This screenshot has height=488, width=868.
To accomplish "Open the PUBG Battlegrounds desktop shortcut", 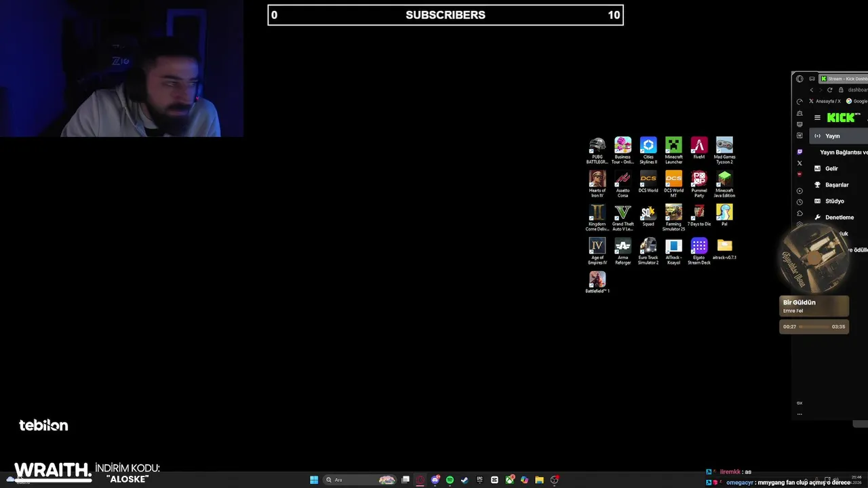I will pos(597,150).
